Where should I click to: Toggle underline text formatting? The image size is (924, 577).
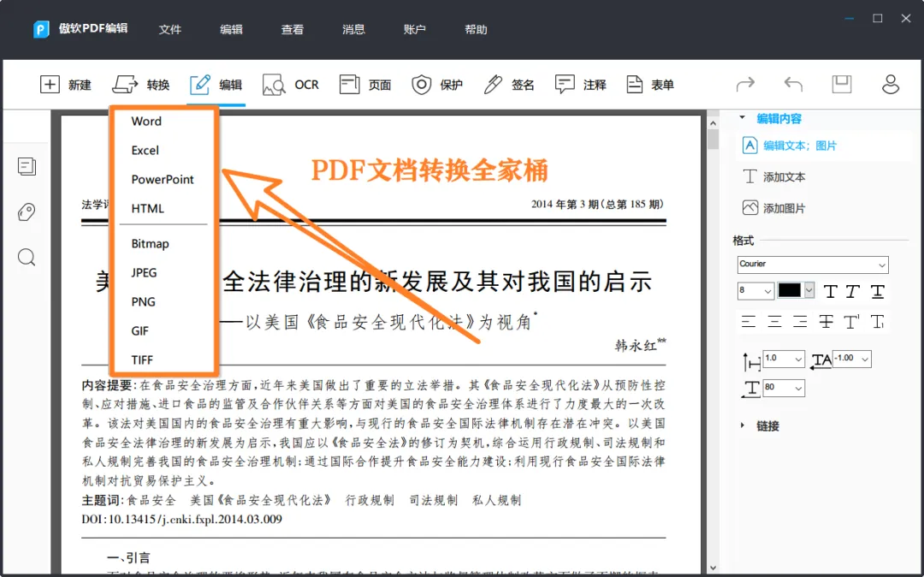tap(878, 291)
